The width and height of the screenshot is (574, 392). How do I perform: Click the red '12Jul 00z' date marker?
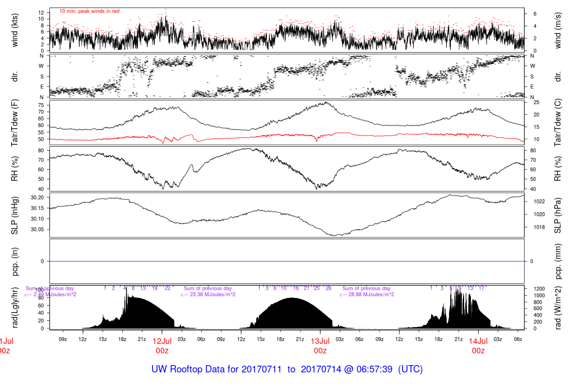(162, 346)
